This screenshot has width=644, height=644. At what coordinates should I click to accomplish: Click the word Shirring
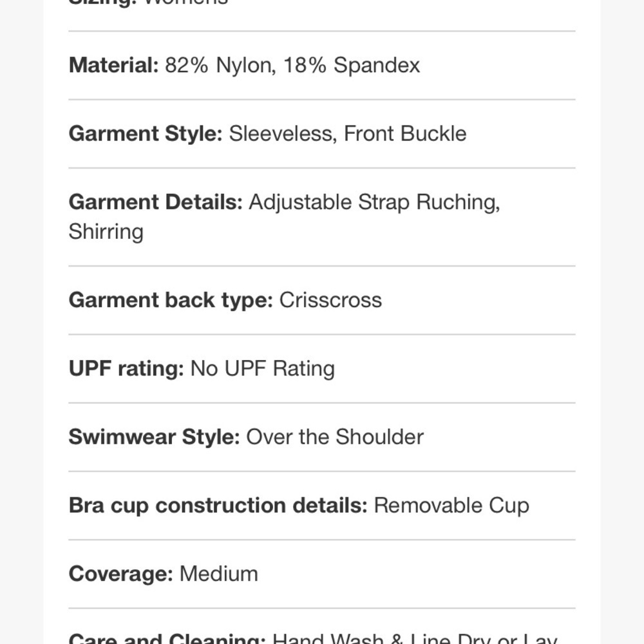pos(106,232)
